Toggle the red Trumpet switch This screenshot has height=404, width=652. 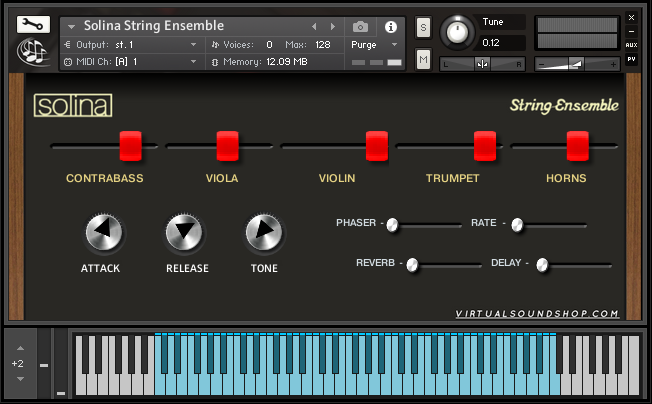coord(485,146)
